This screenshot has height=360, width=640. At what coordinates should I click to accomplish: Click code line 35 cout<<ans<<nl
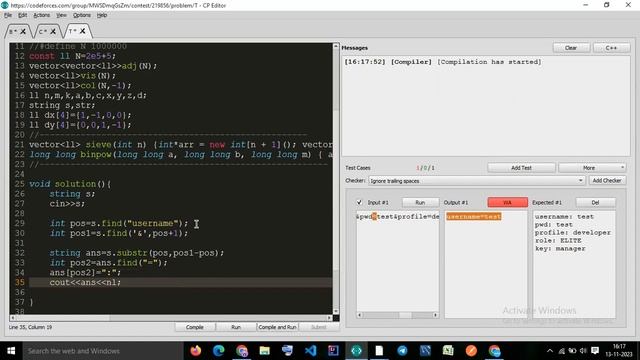pyautogui.click(x=85, y=282)
